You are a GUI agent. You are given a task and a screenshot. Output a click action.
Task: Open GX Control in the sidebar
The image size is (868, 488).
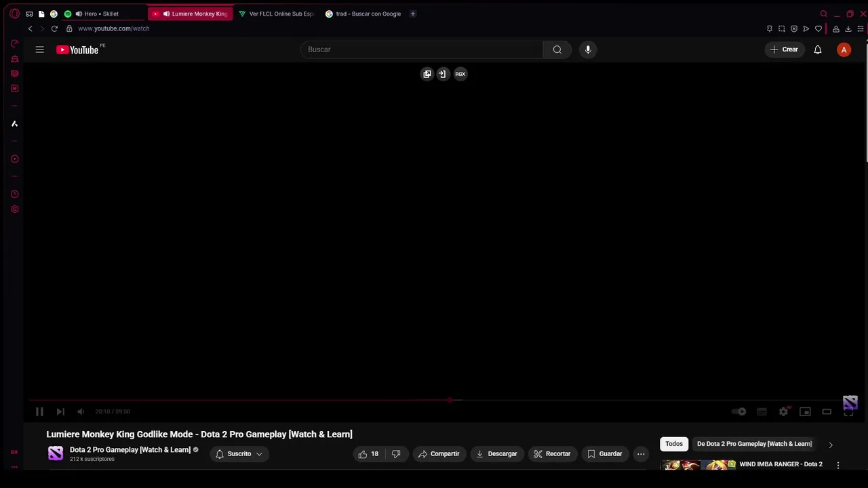coord(14,43)
